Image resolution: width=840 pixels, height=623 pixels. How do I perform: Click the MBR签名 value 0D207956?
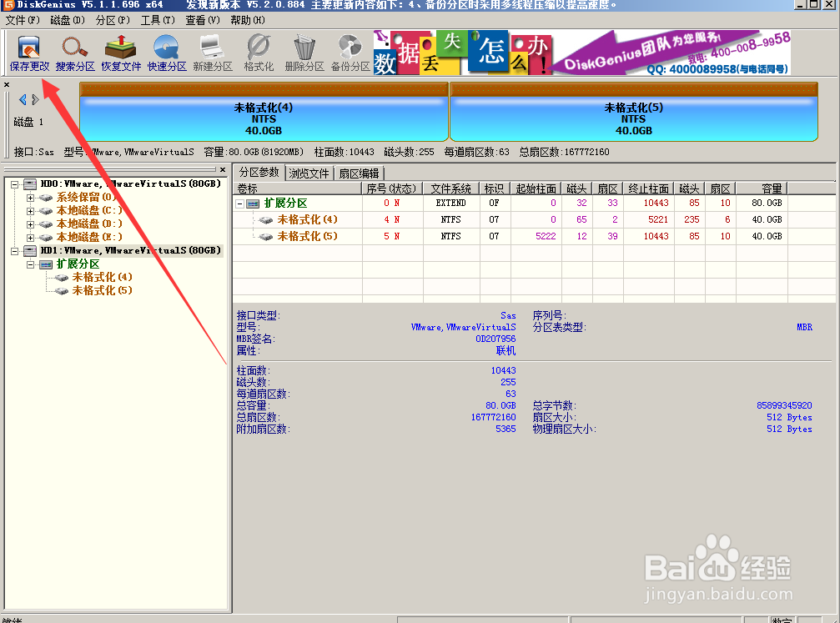tap(495, 339)
